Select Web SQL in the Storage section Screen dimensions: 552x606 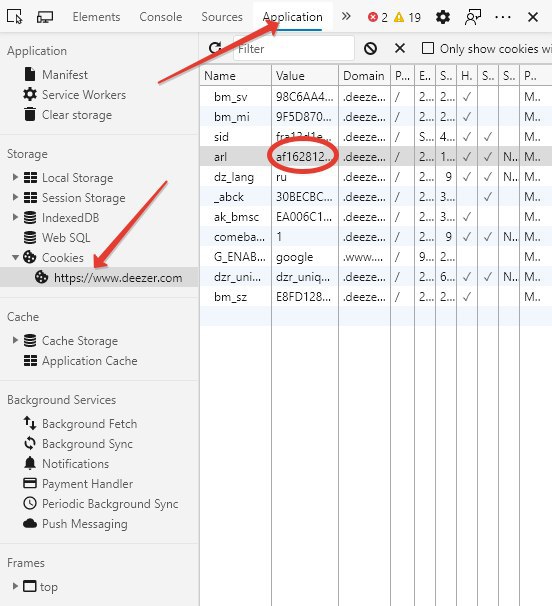[66, 238]
